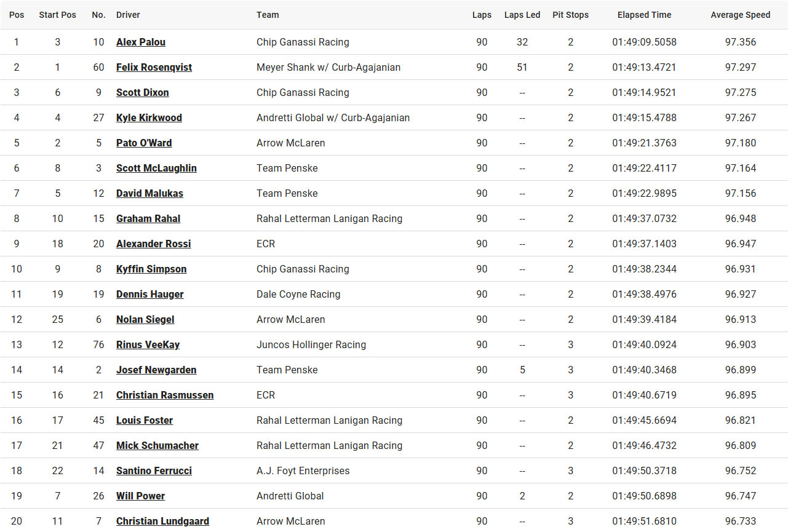788x532 pixels.
Task: Click the Felix Rosenqvist driver link
Action: [x=154, y=68]
